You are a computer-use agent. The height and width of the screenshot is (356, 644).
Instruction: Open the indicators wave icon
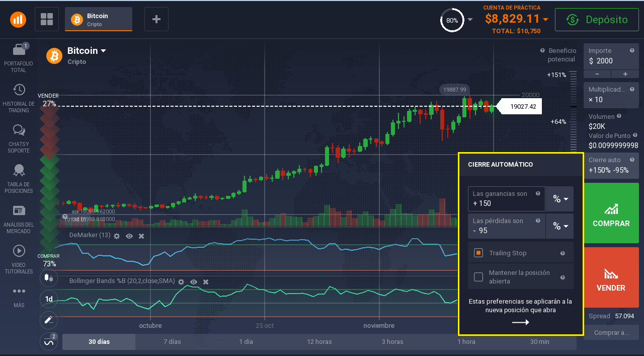click(x=49, y=341)
